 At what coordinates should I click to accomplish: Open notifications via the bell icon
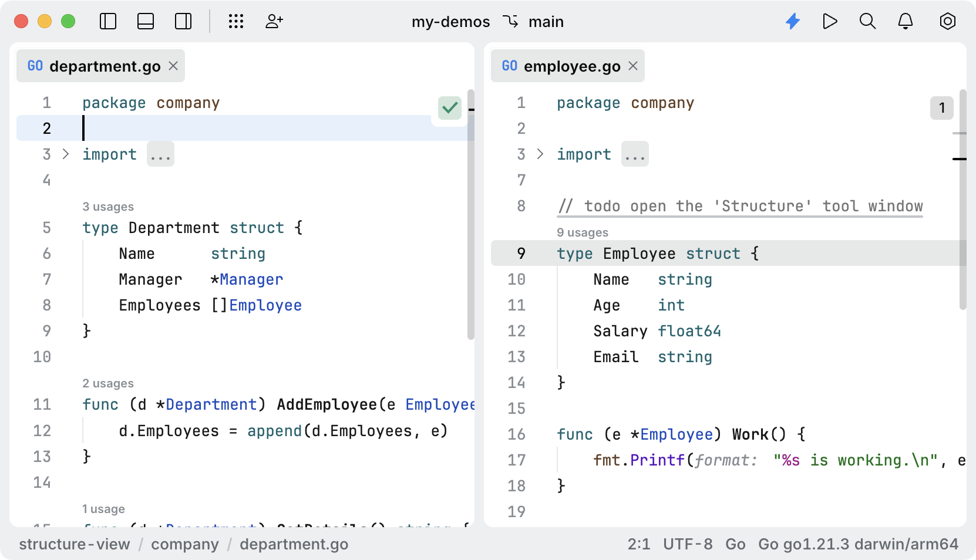(905, 22)
